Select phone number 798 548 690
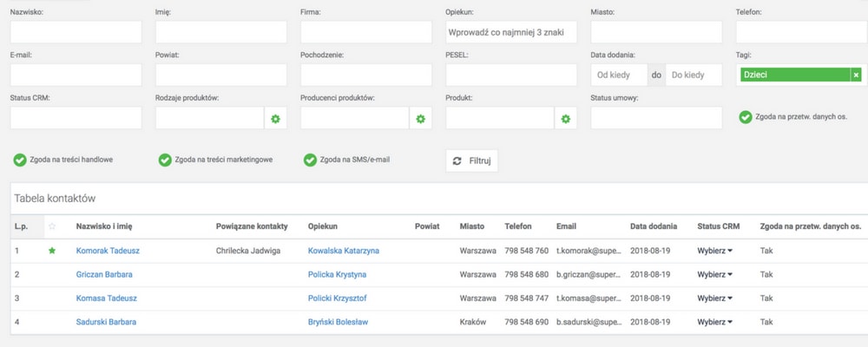 pyautogui.click(x=527, y=322)
